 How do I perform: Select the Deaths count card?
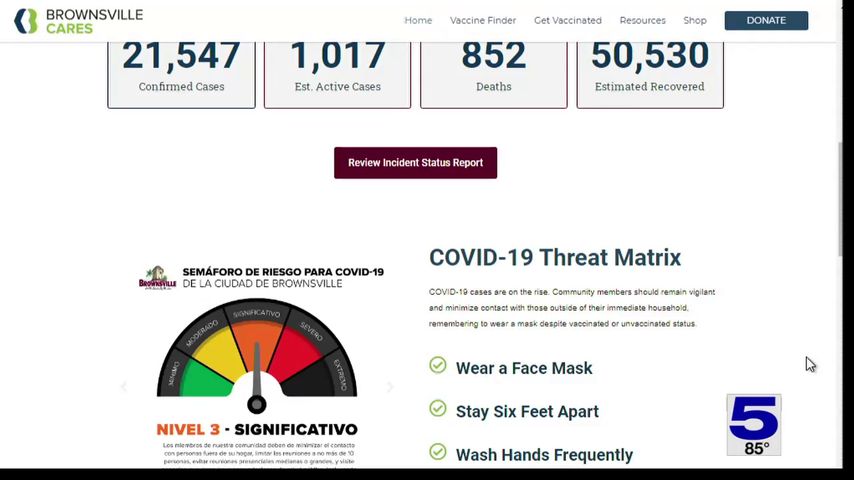pos(493,75)
